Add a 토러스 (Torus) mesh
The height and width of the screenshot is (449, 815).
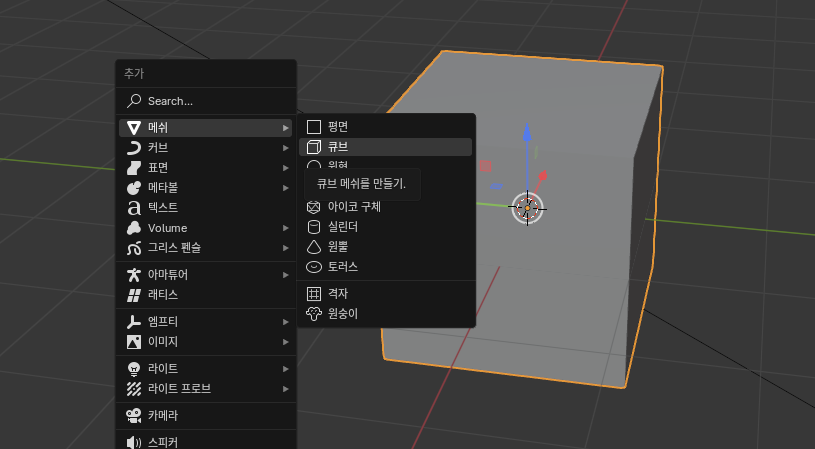pyautogui.click(x=386, y=267)
